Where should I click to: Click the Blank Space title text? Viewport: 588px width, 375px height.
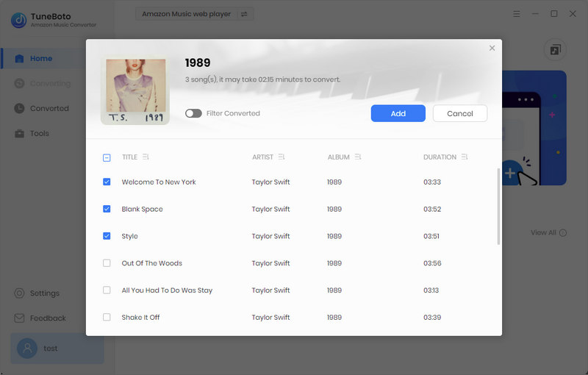(x=142, y=209)
